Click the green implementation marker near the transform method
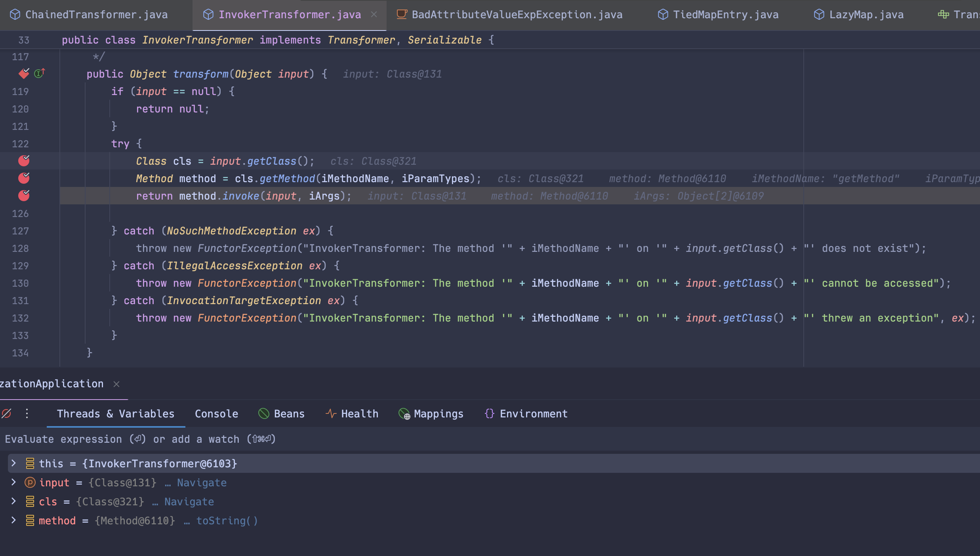Image resolution: width=980 pixels, height=556 pixels. (x=39, y=74)
